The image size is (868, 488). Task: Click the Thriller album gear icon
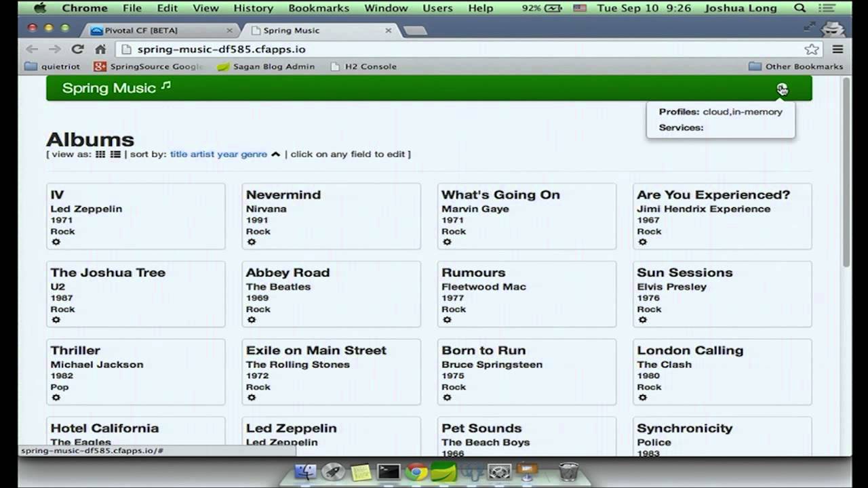point(56,398)
